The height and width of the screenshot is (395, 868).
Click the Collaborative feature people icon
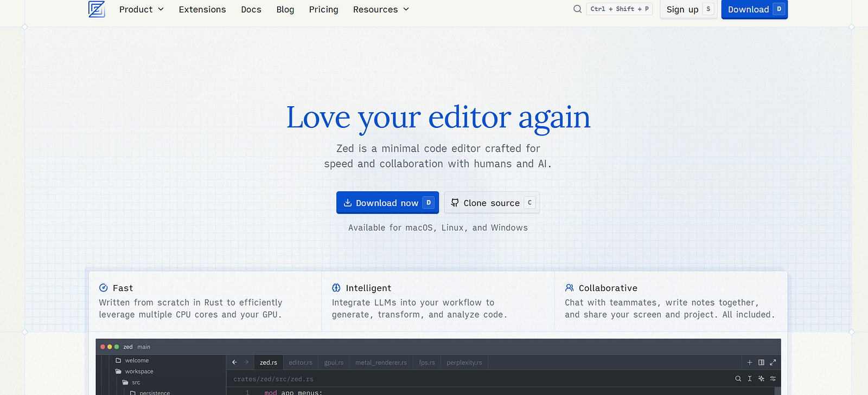pos(569,288)
